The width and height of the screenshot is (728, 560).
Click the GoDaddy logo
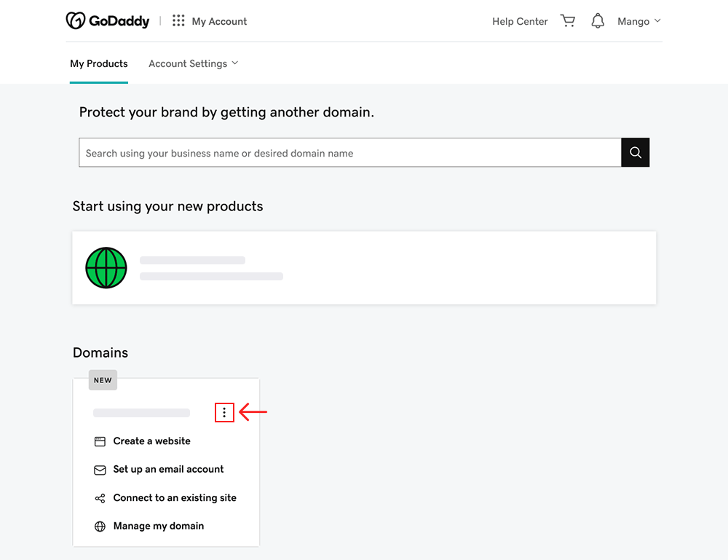pyautogui.click(x=108, y=21)
